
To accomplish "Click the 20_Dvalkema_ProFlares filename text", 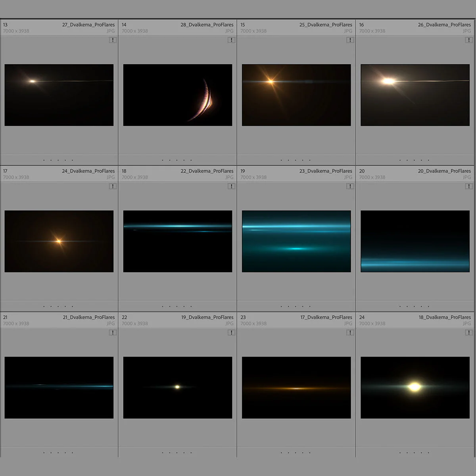I will [x=444, y=171].
